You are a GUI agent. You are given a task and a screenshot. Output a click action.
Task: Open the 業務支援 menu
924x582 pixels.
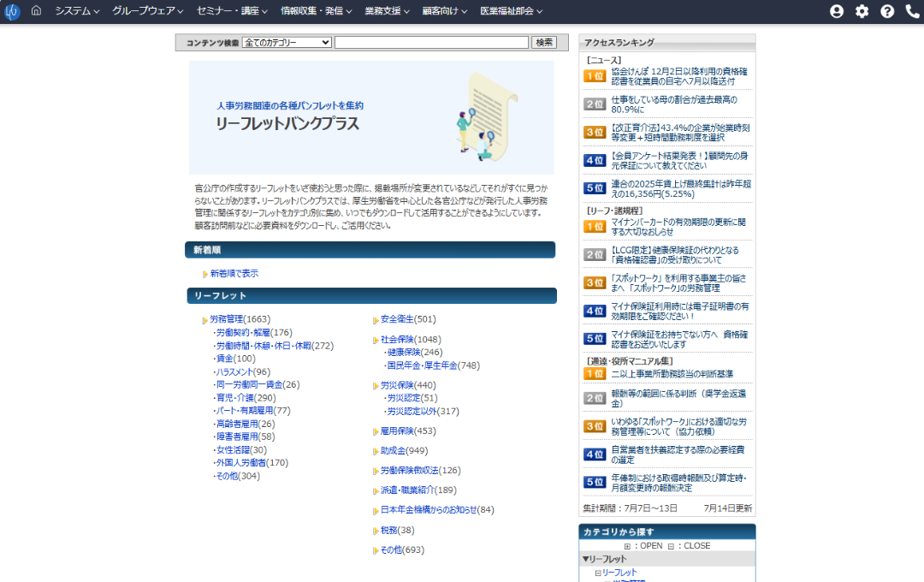tap(387, 10)
